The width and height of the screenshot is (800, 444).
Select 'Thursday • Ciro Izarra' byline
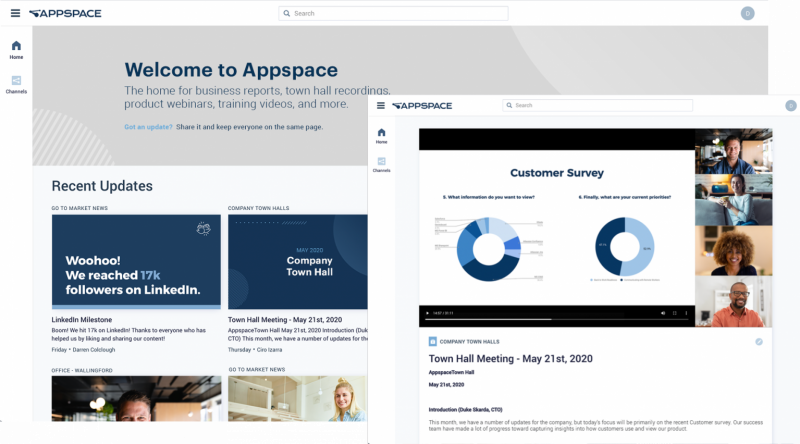[x=255, y=350]
